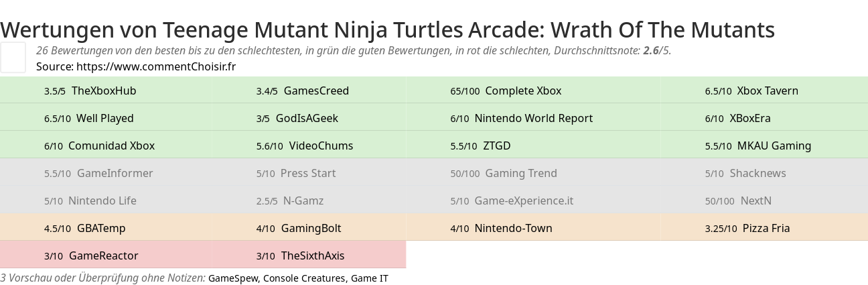Select the GameInformer review

coord(115,173)
